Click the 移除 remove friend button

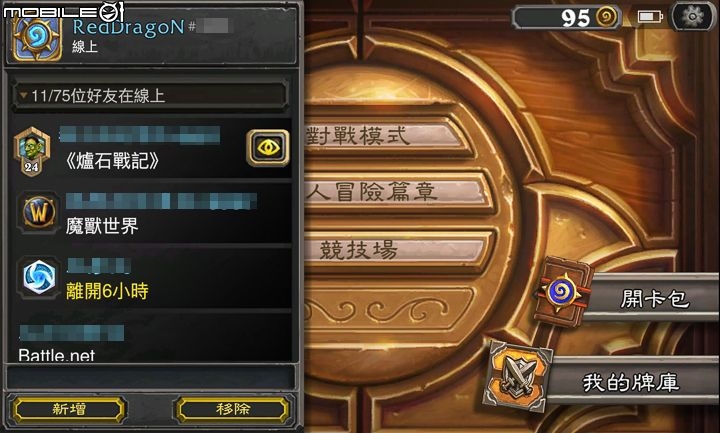tap(233, 409)
